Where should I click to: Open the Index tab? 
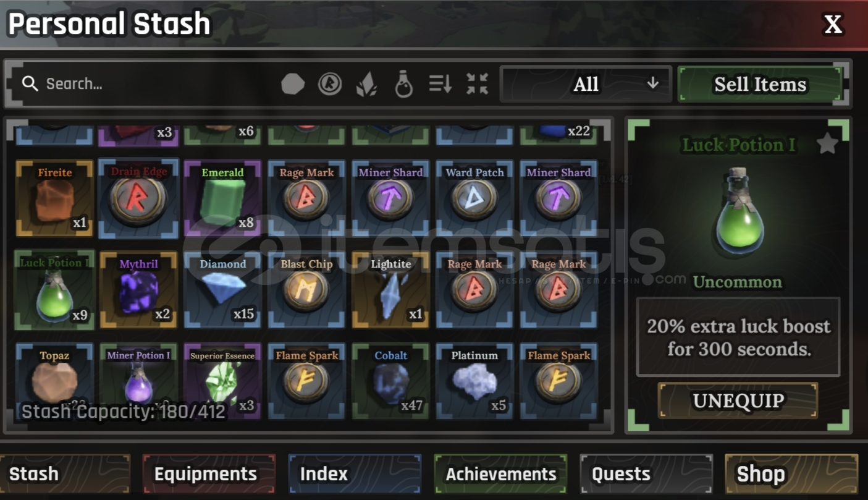click(355, 474)
